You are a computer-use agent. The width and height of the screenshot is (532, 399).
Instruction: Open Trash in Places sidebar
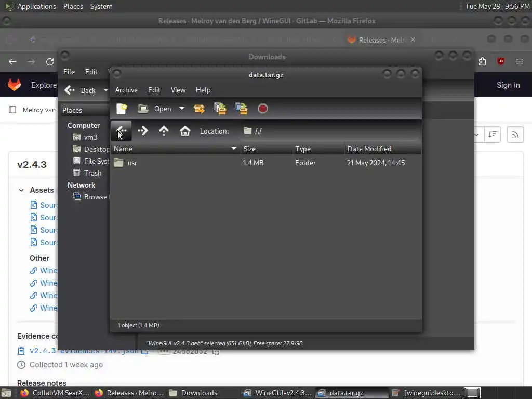(87, 173)
